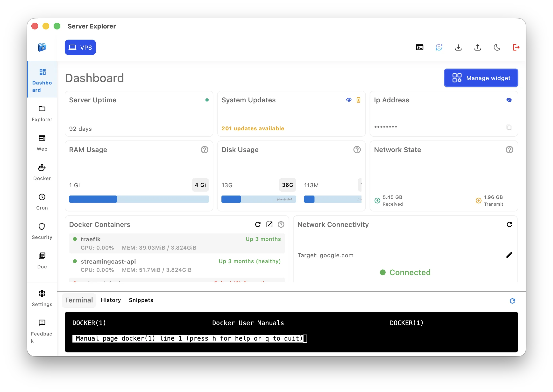Viewport: 553px width, 392px height.
Task: Click the 113M disk usage bar
Action: [x=333, y=199]
